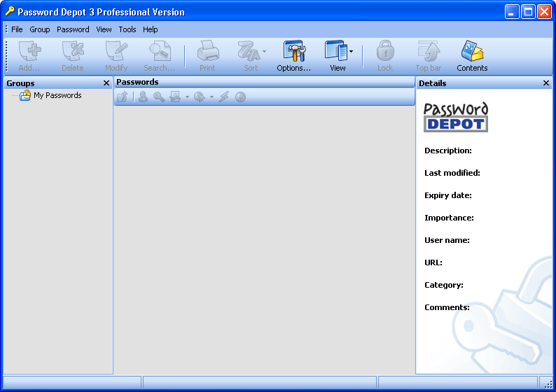Click the lightning bolt icon in Passwords toolbar

point(224,97)
